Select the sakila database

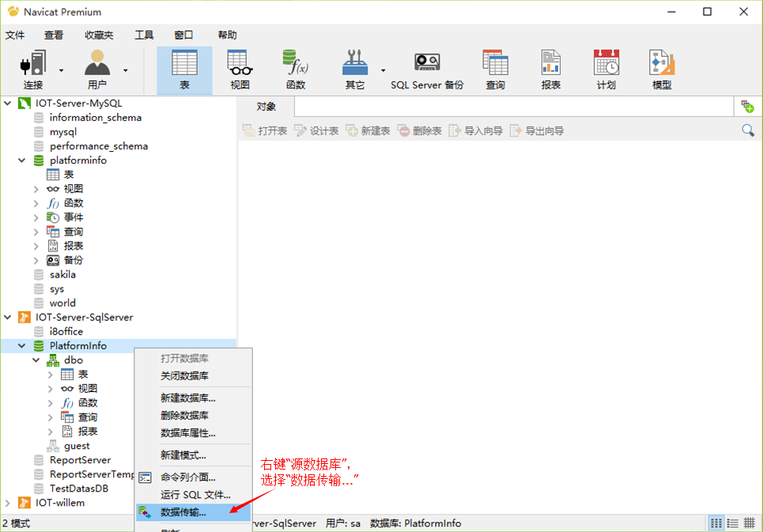[62, 274]
